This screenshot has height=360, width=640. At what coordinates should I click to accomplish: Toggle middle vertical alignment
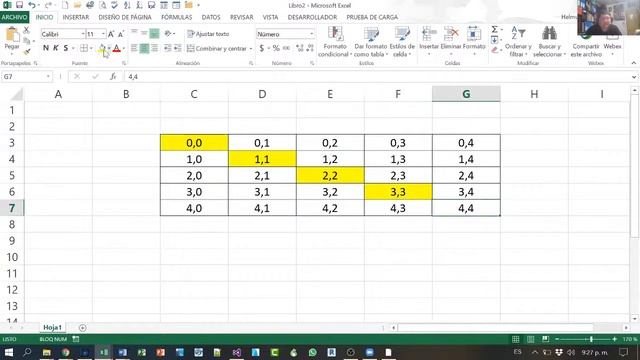[144, 33]
